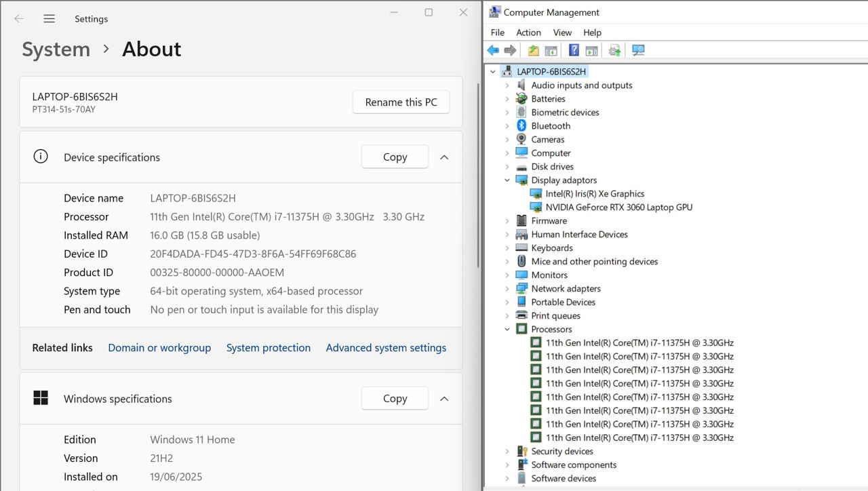Click the blue Back arrow in Computer Management toolbar
Image resolution: width=868 pixels, height=491 pixels.
pos(493,50)
